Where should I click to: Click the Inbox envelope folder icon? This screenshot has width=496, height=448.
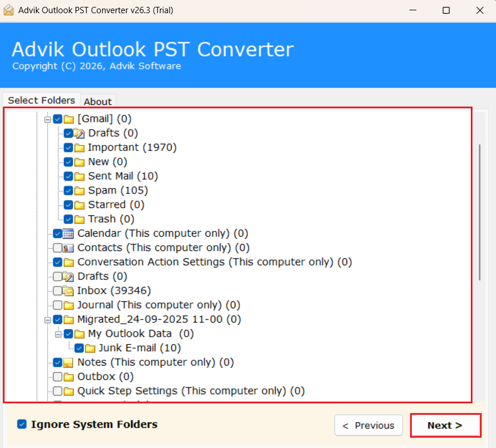click(68, 291)
